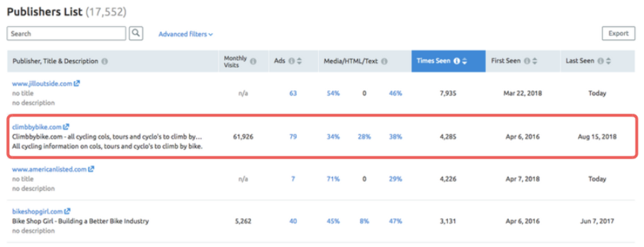Select times seen value 7,935
Image resolution: width=644 pixels, height=247 pixels.
(x=448, y=93)
